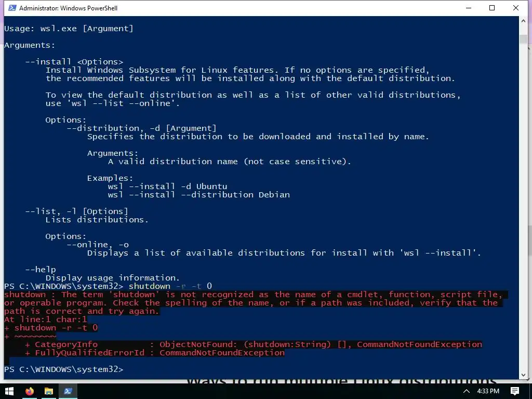Click the 'wsl --install -d Ubuntu' example
Image resolution: width=532 pixels, height=399 pixels.
[168, 187]
